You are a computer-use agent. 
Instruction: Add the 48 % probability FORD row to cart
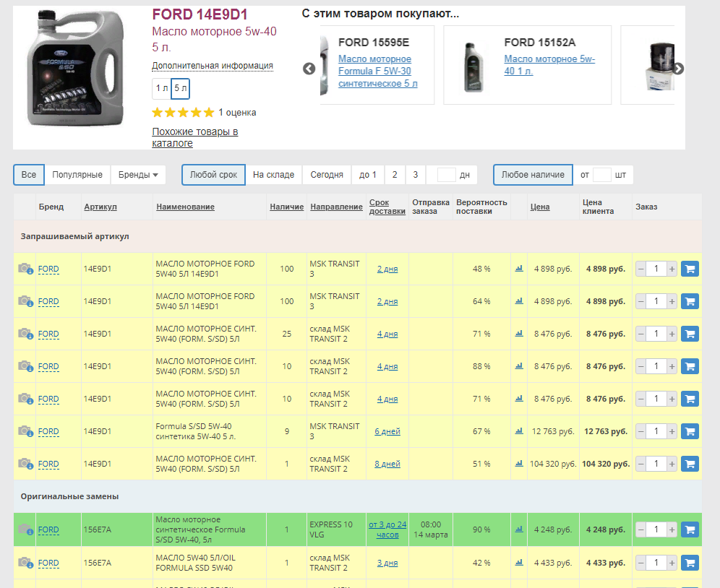click(x=690, y=269)
